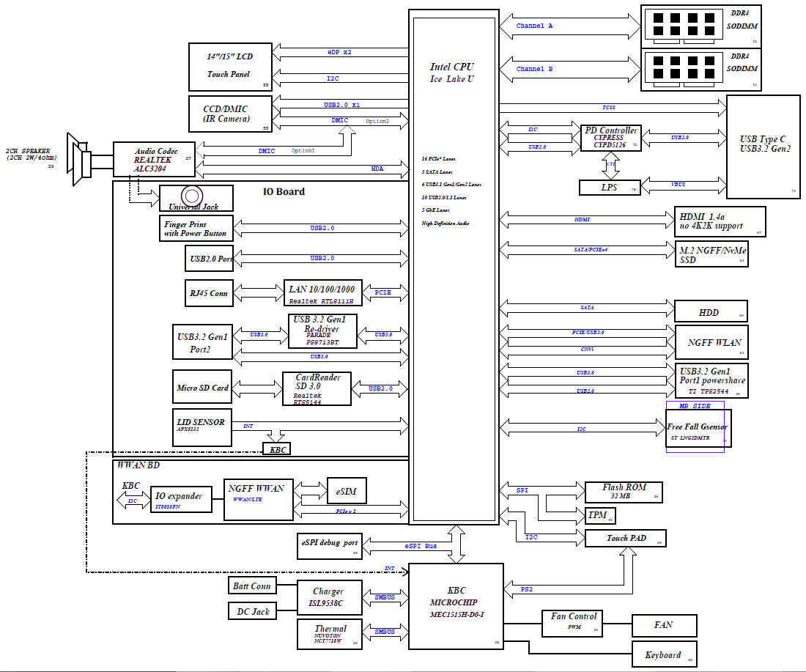Select the upper DDR4 SODIMM memory chip graphic
This screenshot has width=806, height=672.
tap(684, 26)
